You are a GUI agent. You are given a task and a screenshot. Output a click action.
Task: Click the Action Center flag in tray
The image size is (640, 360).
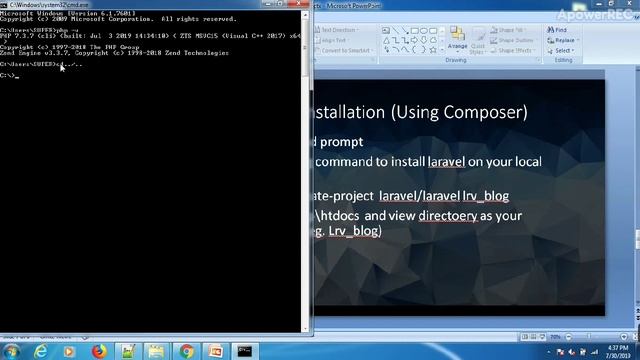click(x=560, y=352)
